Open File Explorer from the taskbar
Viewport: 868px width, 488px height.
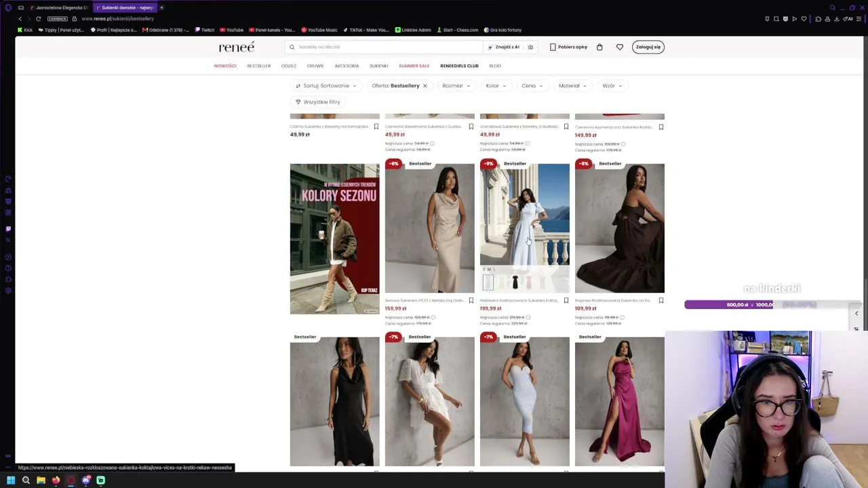point(41,481)
